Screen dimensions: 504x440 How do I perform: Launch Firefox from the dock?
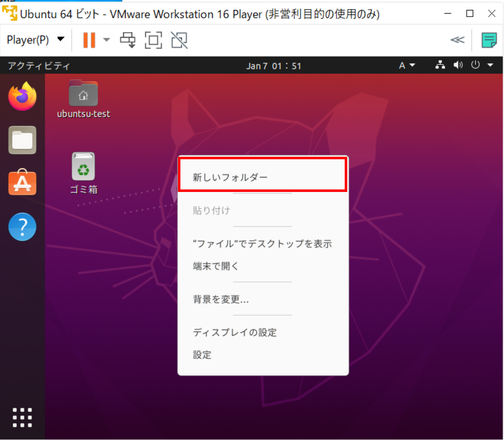pos(22,96)
